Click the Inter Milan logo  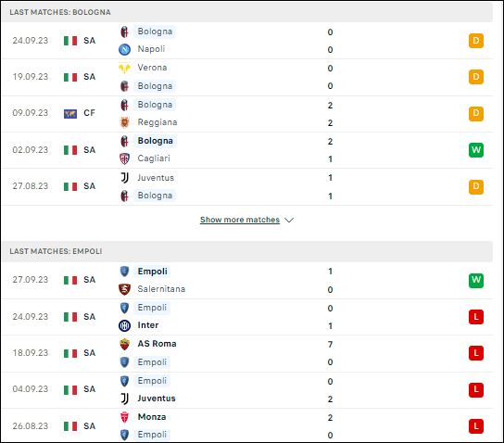tap(124, 325)
